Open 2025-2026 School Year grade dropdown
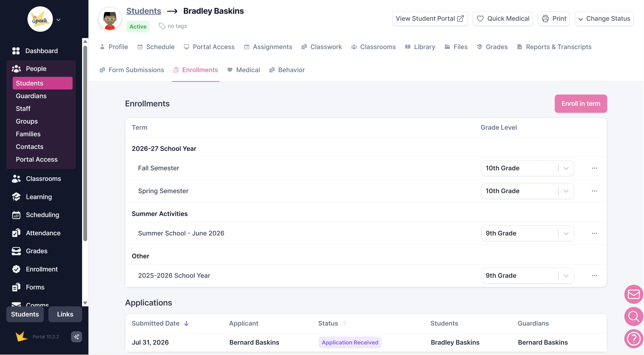The height and width of the screenshot is (355, 644). coord(527,275)
